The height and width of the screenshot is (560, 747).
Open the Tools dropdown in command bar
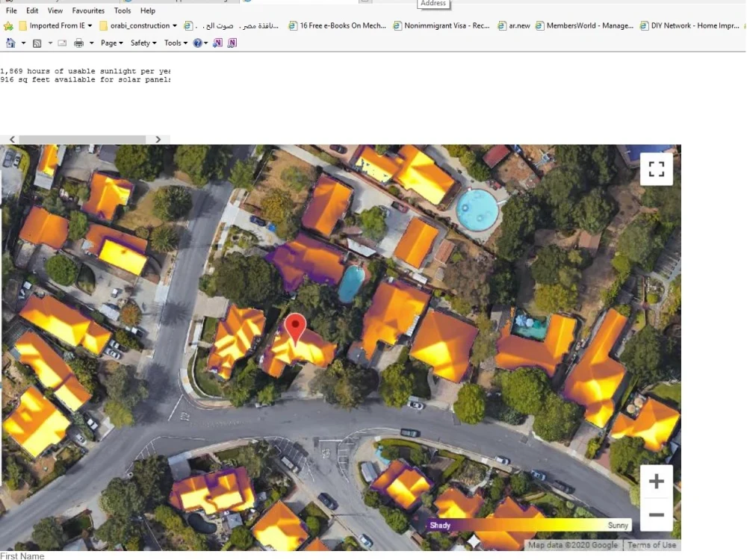pos(176,43)
